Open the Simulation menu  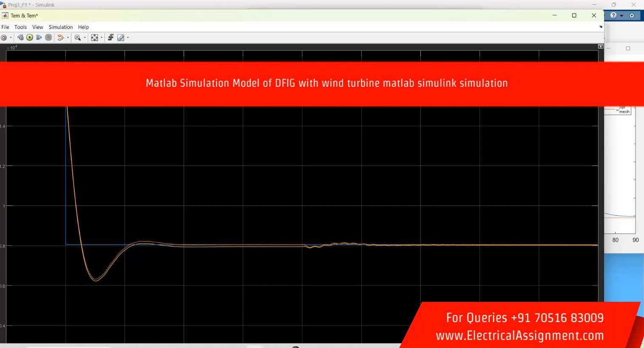click(x=60, y=27)
